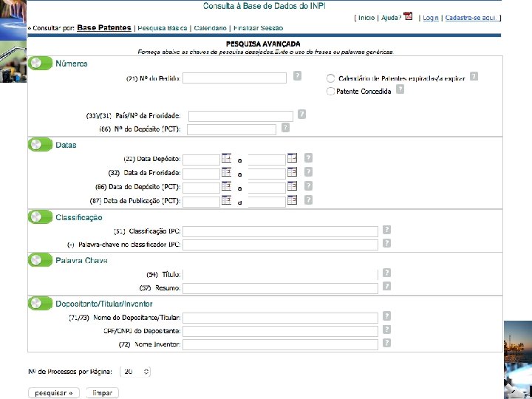Focus the Data do Depósito (PCT) start field
The height and width of the screenshot is (399, 532).
[x=202, y=188]
